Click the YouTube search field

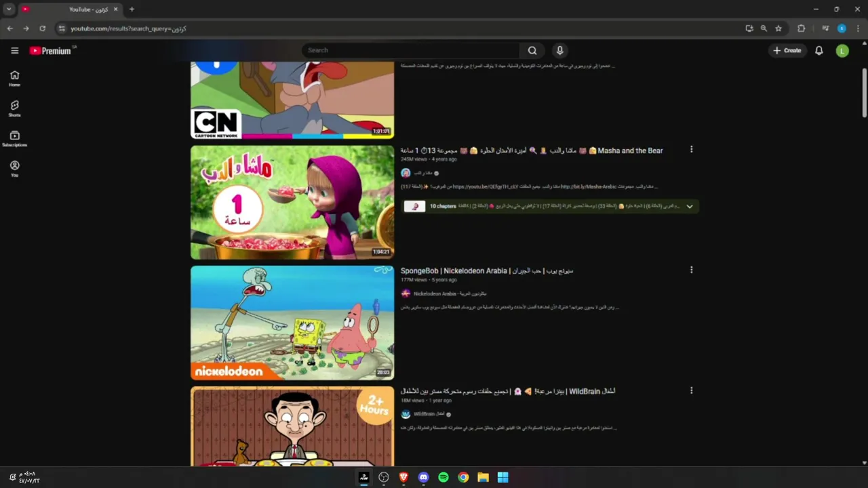pyautogui.click(x=411, y=50)
